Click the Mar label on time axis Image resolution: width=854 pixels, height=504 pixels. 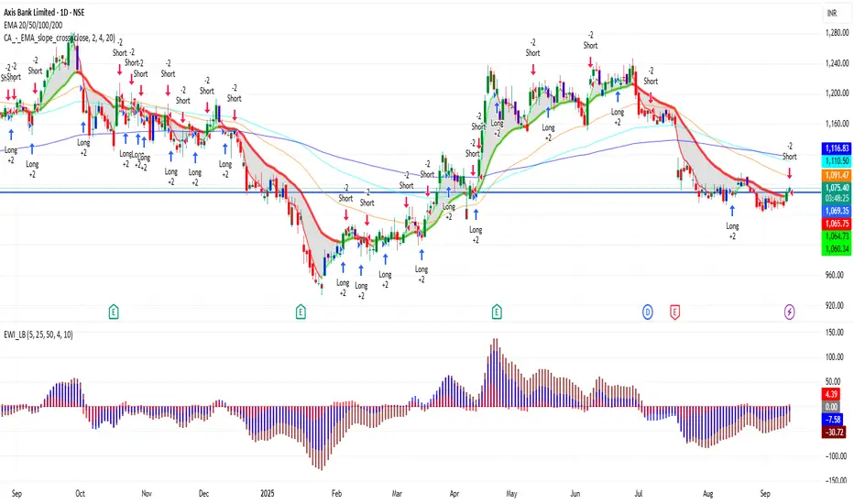[x=397, y=494]
